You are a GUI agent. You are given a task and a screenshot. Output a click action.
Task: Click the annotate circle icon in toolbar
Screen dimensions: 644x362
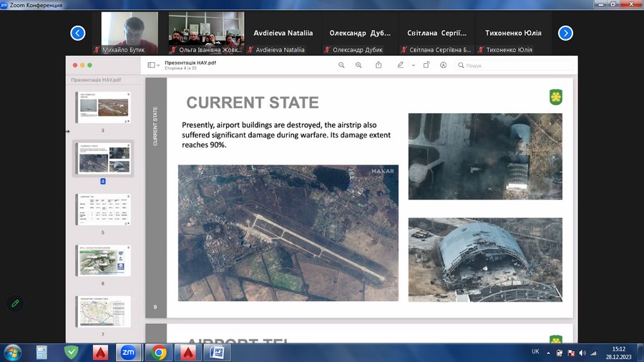point(444,65)
